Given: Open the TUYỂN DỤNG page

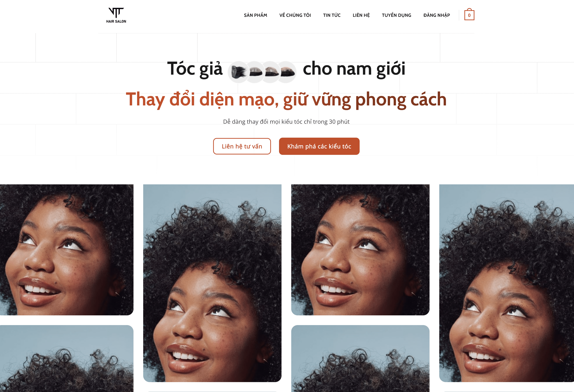Looking at the screenshot, I should (396, 15).
